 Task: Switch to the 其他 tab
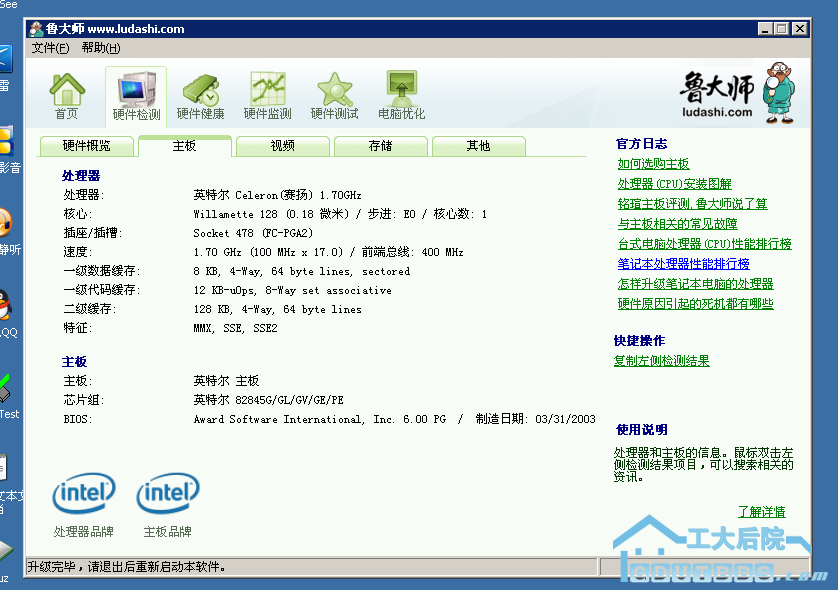(478, 146)
